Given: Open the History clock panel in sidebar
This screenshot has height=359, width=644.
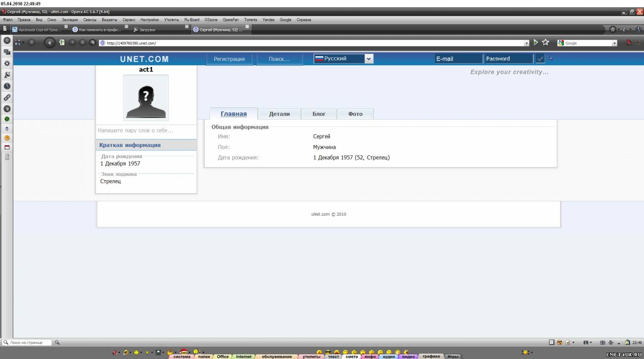Looking at the screenshot, I should click(x=7, y=86).
